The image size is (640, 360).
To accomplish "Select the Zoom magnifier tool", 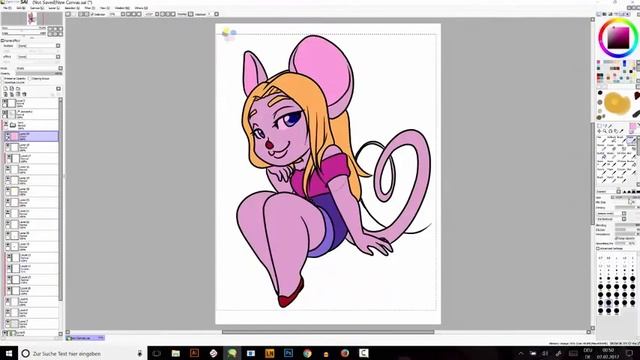I will [604, 131].
